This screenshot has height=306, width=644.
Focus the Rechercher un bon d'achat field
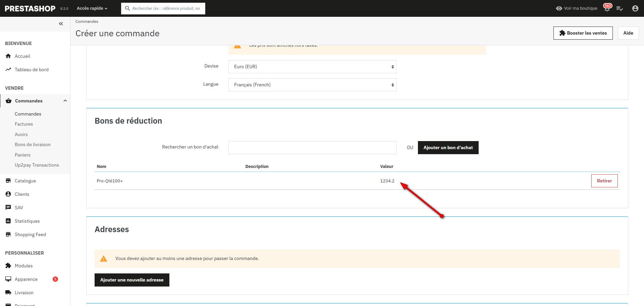point(313,147)
